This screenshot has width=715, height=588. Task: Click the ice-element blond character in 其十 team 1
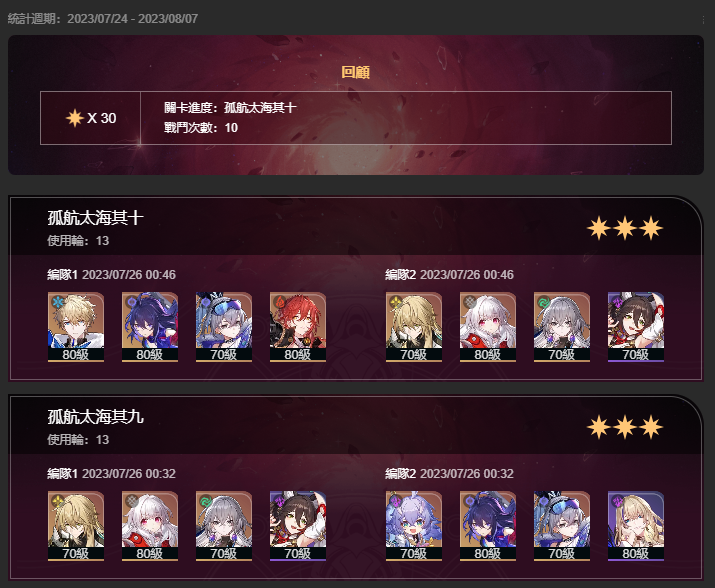pyautogui.click(x=76, y=327)
